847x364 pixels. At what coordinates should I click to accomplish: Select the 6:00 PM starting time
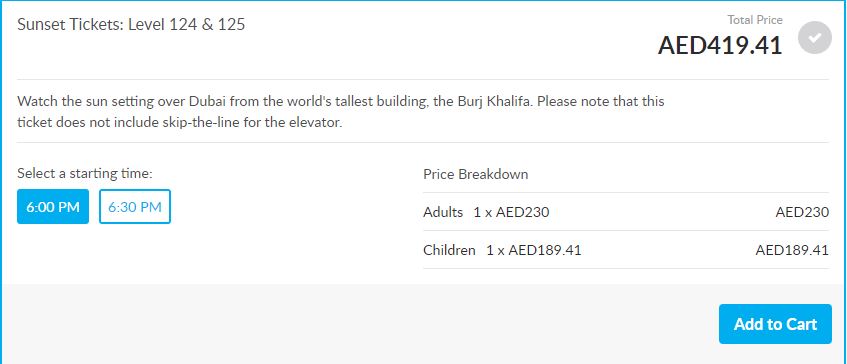(x=53, y=206)
